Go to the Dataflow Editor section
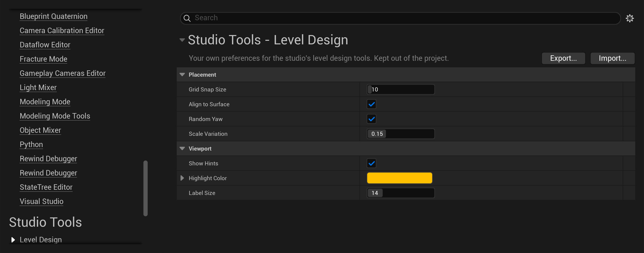This screenshot has height=253, width=644. point(45,45)
